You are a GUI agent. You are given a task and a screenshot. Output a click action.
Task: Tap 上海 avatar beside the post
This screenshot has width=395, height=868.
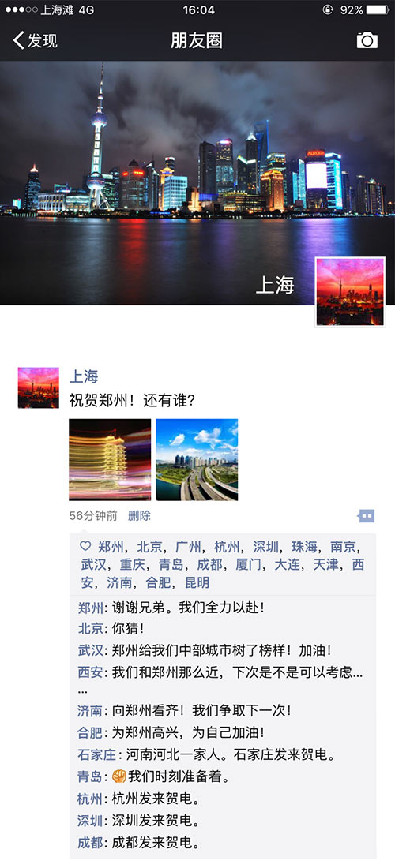coord(38,387)
